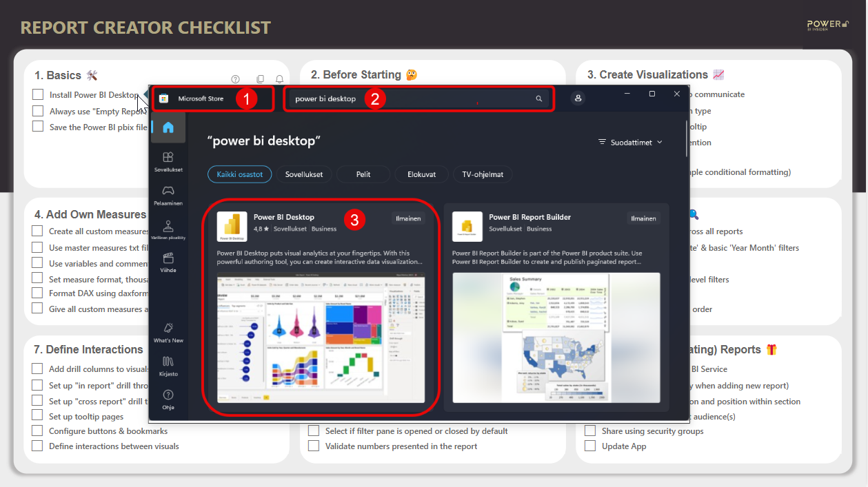The image size is (868, 487).
Task: Click Ilmainen on Power BI Report Builder card
Action: (x=643, y=218)
